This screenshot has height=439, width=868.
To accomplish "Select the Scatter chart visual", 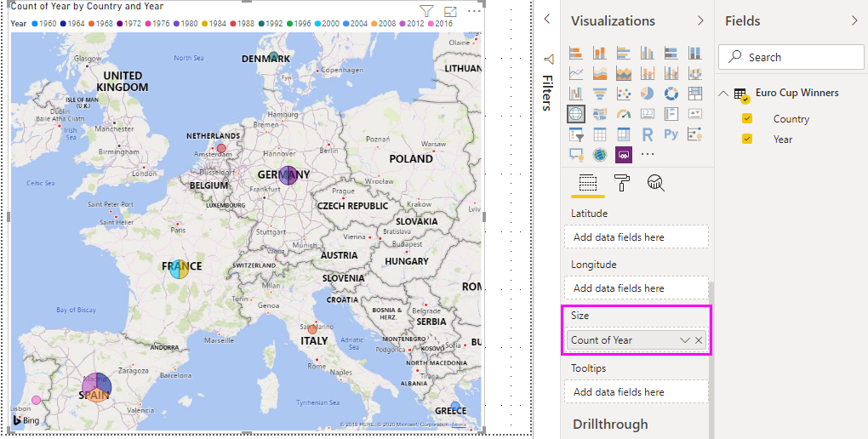I will pos(623,93).
